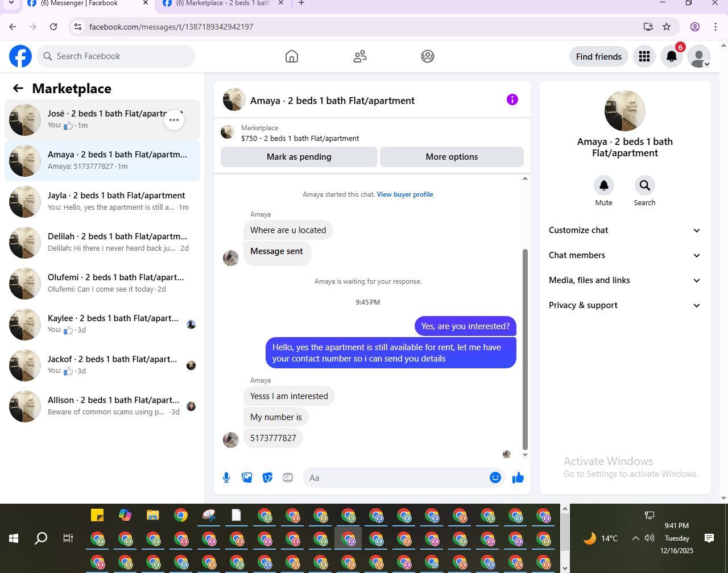This screenshot has height=573, width=728.
Task: Open the Windows notification center icon
Action: (x=709, y=538)
